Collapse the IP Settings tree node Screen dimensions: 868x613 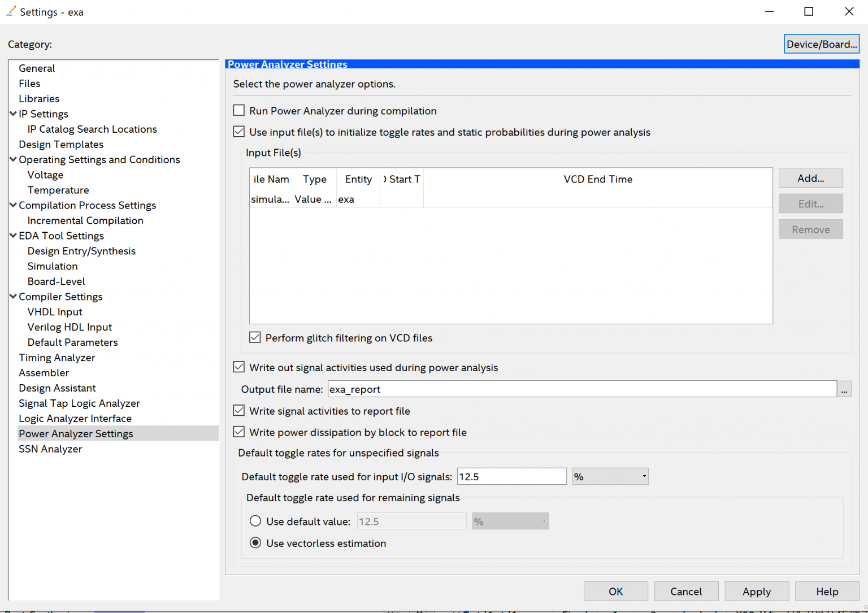pyautogui.click(x=13, y=114)
